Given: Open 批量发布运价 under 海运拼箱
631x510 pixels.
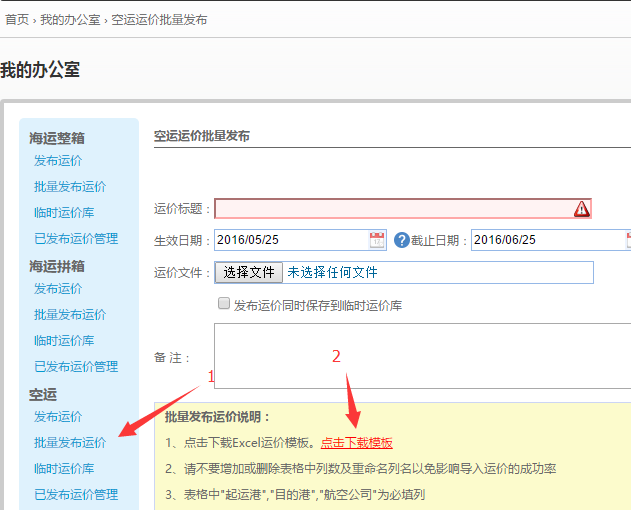Looking at the screenshot, I should pos(70,315).
